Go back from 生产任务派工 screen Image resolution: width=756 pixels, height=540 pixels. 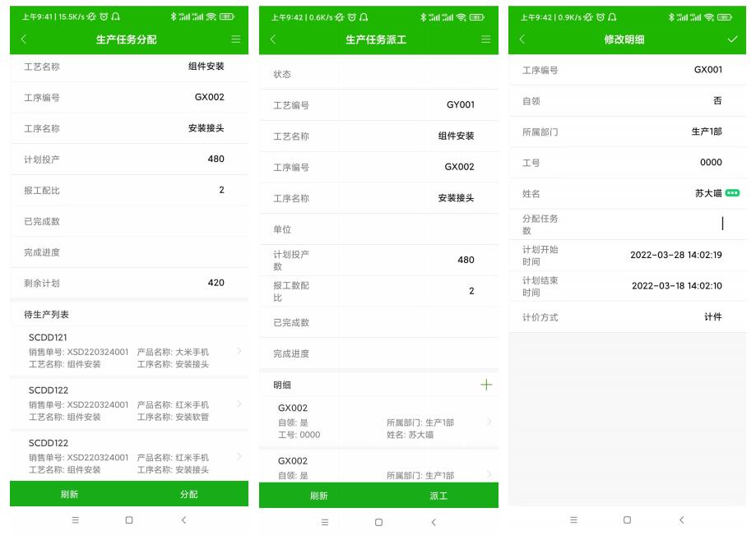point(273,39)
